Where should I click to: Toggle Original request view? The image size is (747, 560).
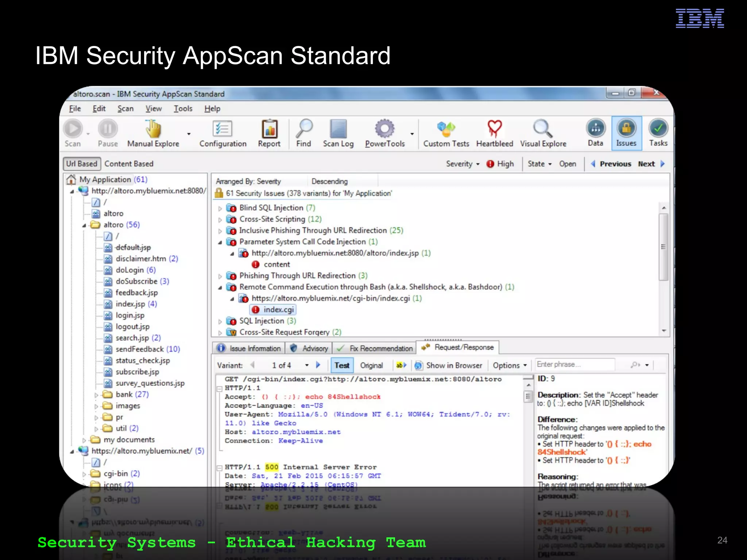coord(371,365)
